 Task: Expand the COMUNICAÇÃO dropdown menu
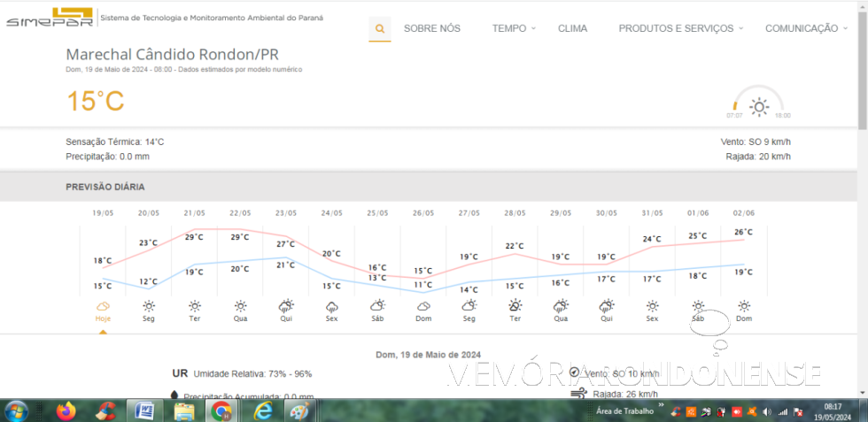pos(806,28)
